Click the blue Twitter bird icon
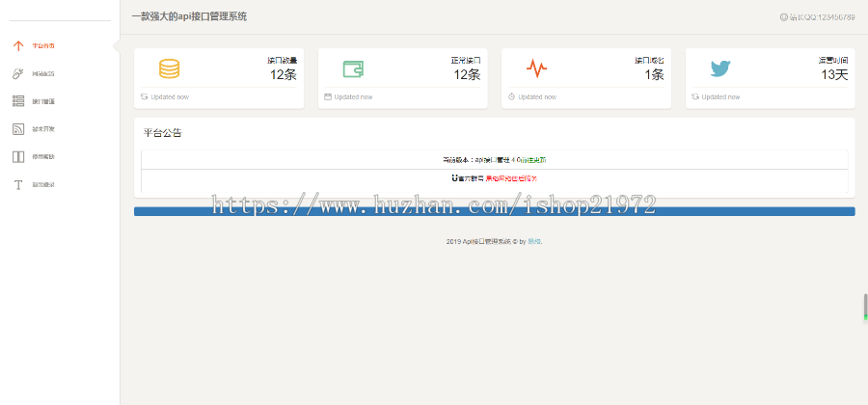 tap(720, 68)
